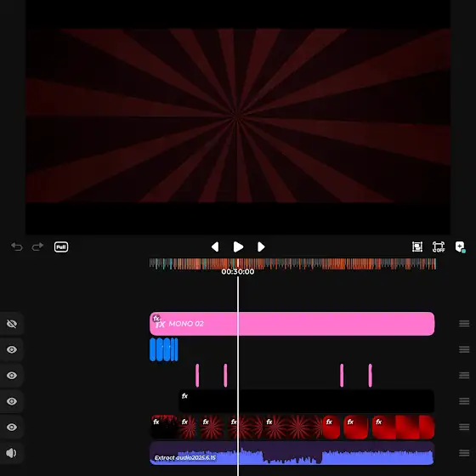Screen dimensions: 476x476
Task: Open the blue clips track handle menu
Action: [464, 349]
